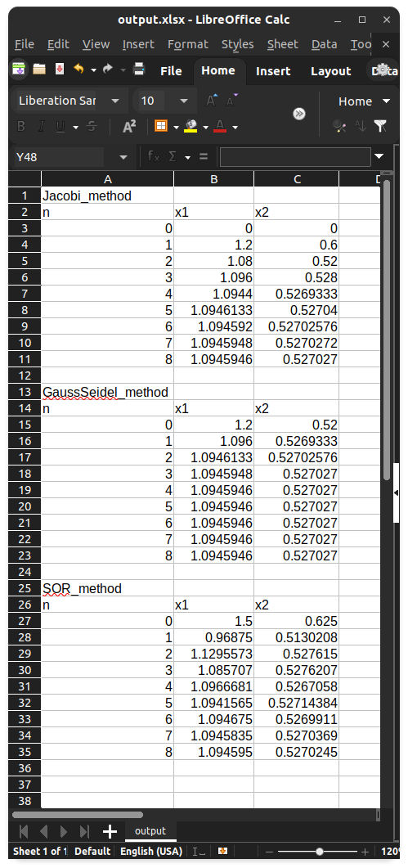Screen dimensions: 408x868
Task: Open Sum function dropdown arrow
Action: point(187,158)
